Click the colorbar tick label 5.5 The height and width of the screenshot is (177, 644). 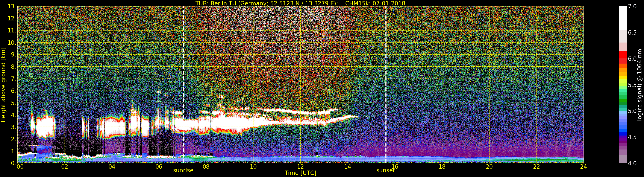(x=632, y=85)
